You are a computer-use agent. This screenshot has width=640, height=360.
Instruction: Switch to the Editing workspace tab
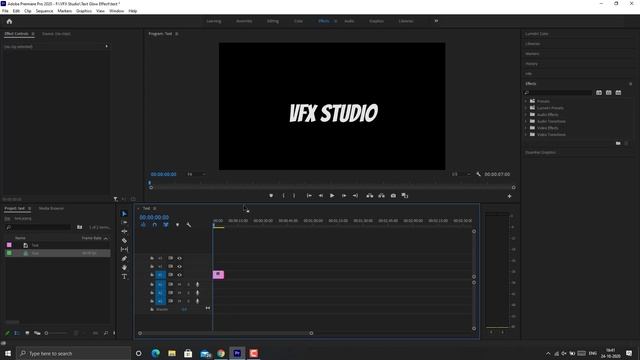click(273, 21)
